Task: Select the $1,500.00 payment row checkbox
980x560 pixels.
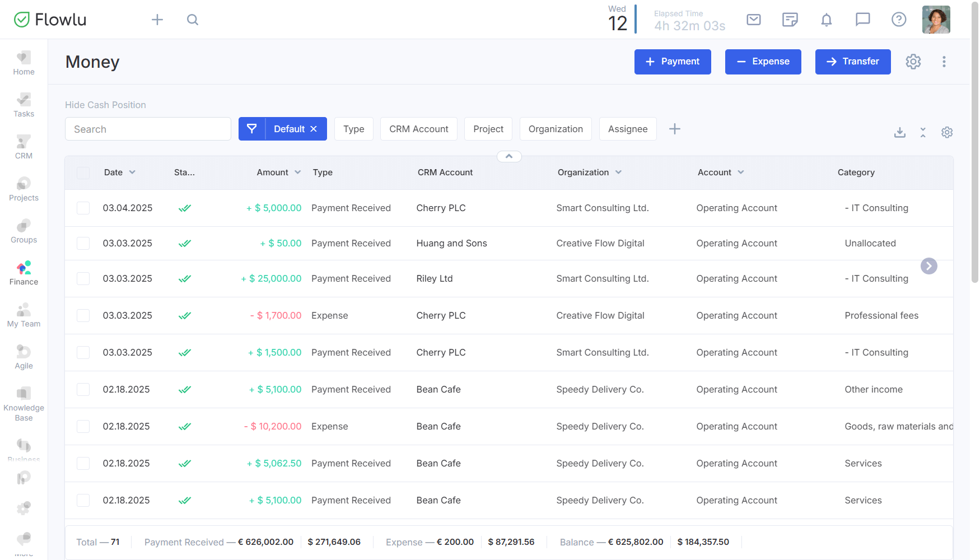Action: pyautogui.click(x=83, y=352)
